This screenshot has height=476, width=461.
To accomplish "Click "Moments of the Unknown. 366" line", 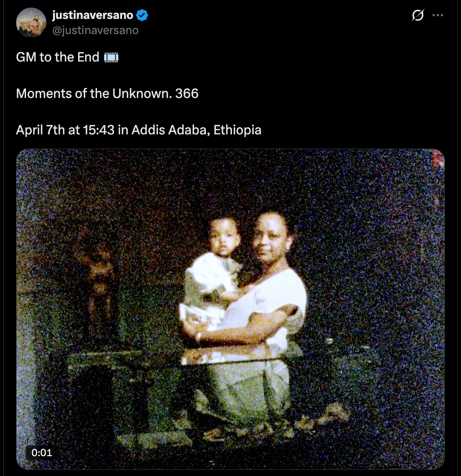I will click(107, 94).
